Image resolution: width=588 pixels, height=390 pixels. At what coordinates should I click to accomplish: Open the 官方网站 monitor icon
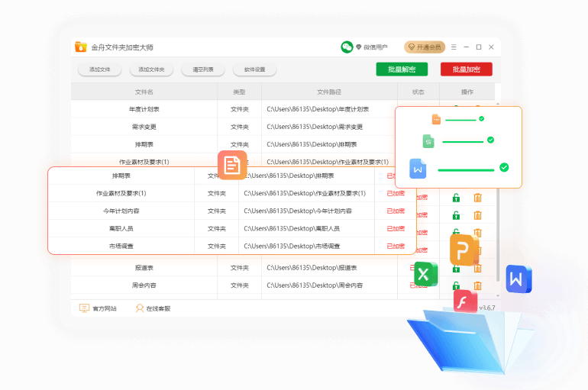[85, 308]
